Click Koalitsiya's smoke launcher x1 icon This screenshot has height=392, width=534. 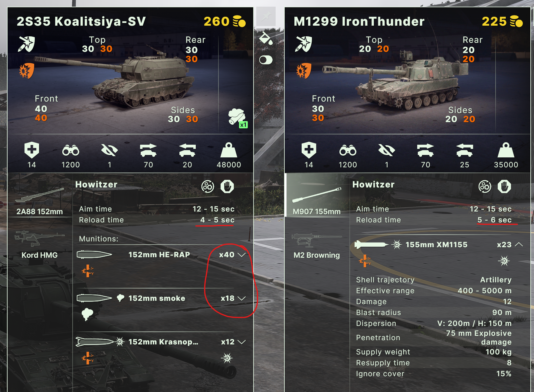[x=238, y=118]
